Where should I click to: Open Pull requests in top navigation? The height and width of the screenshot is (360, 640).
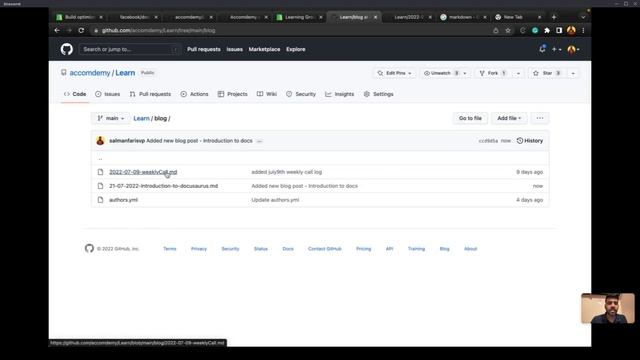tap(204, 49)
